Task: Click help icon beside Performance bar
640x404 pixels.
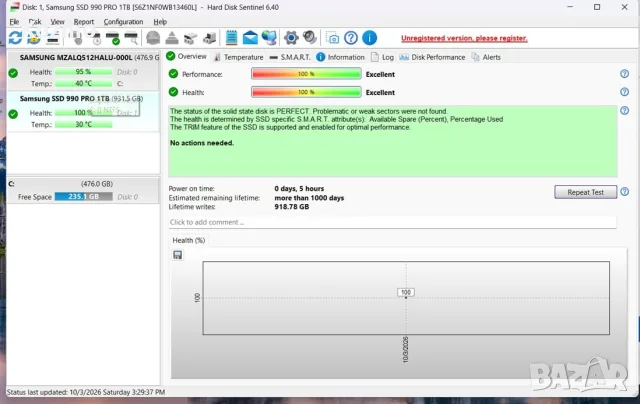Action: click(x=624, y=74)
